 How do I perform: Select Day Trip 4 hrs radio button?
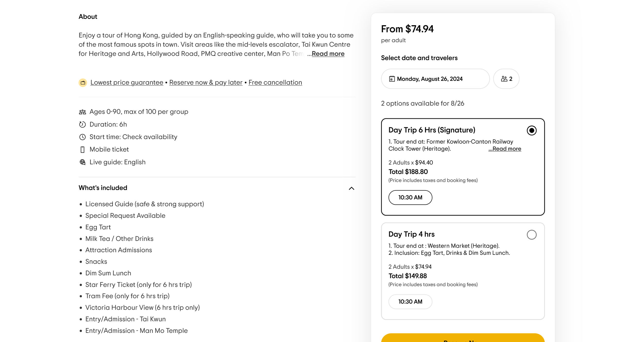point(531,235)
